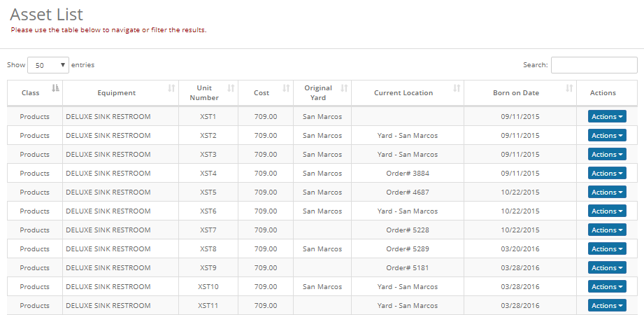Viewport: 644px width, 315px height.
Task: Open the Show entries dropdown
Action: 48,65
